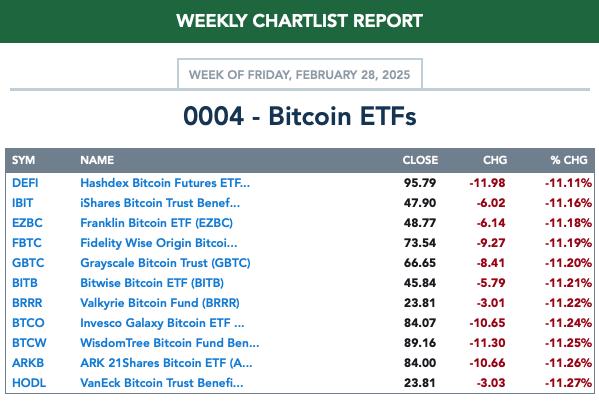
Task: Click VanEck Bitcoin Trust name link
Action: tap(162, 383)
